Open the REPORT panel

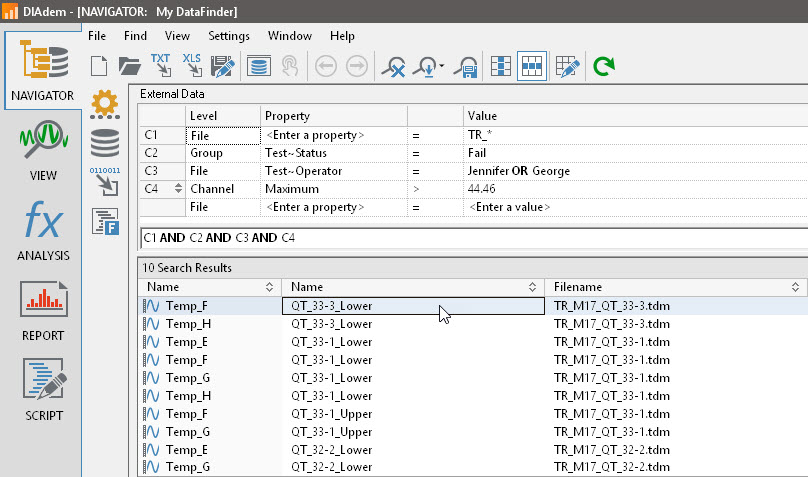pos(43,310)
